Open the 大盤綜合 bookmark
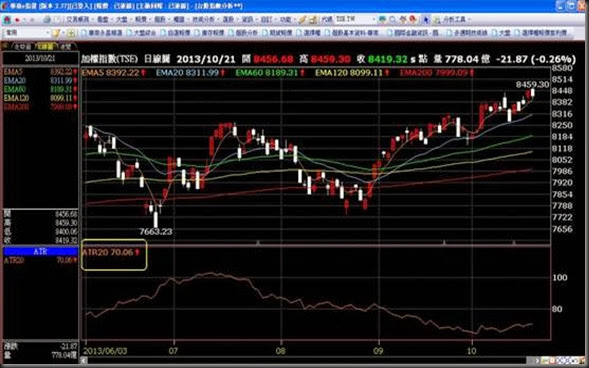Viewport: 589px width, 368px height. coord(142,33)
